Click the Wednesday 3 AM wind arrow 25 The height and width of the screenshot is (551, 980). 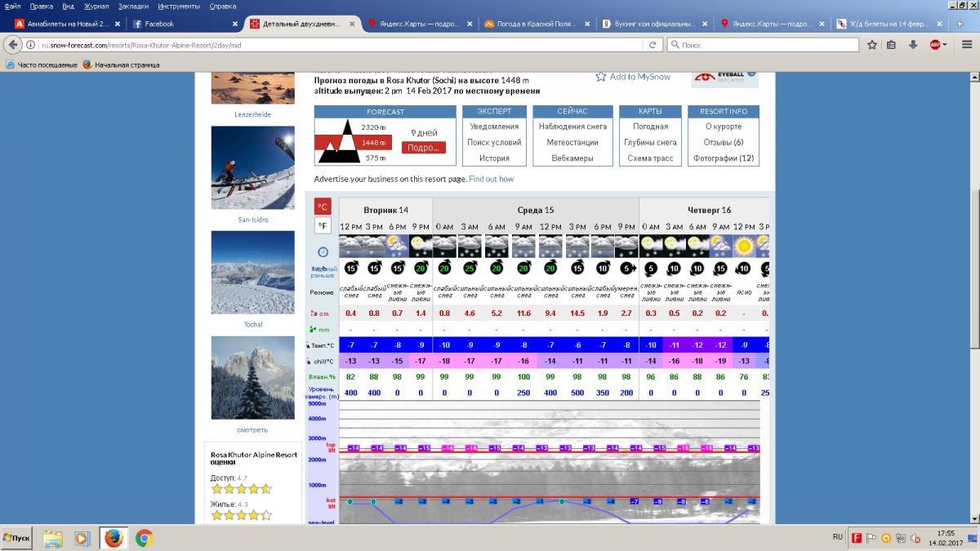(x=470, y=269)
